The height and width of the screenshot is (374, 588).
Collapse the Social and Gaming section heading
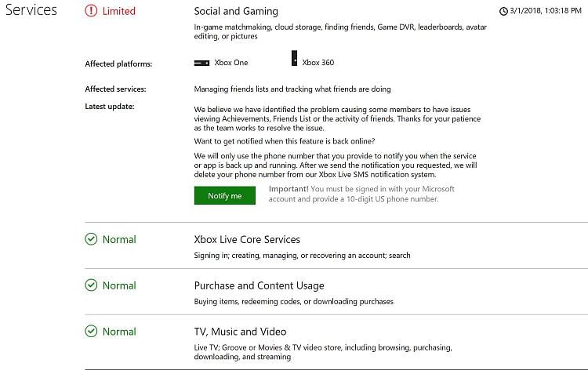click(x=236, y=11)
